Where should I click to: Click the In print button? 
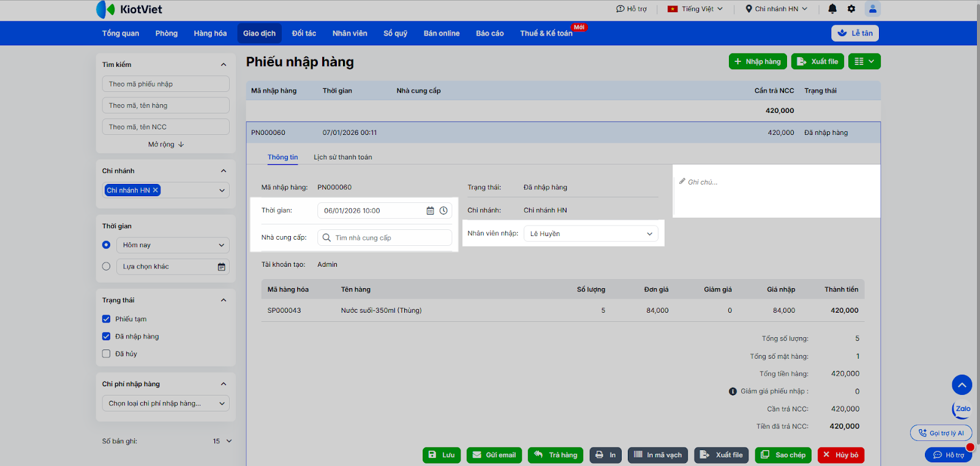pos(606,455)
